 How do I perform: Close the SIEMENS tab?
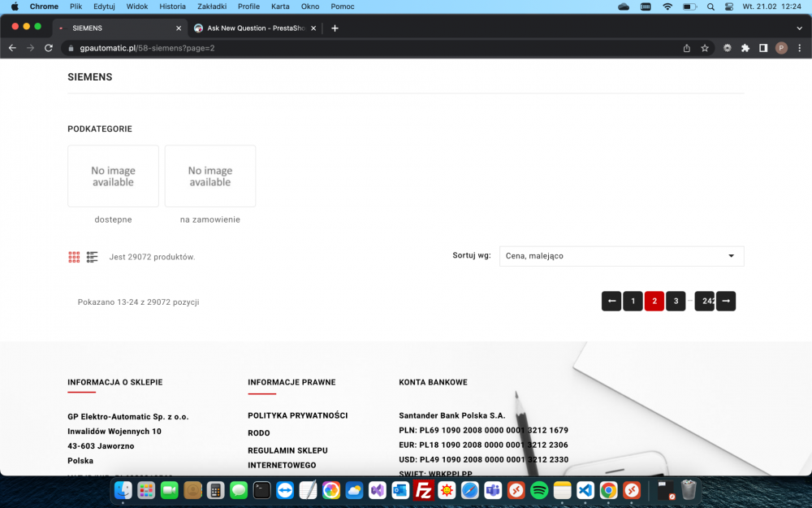click(179, 28)
